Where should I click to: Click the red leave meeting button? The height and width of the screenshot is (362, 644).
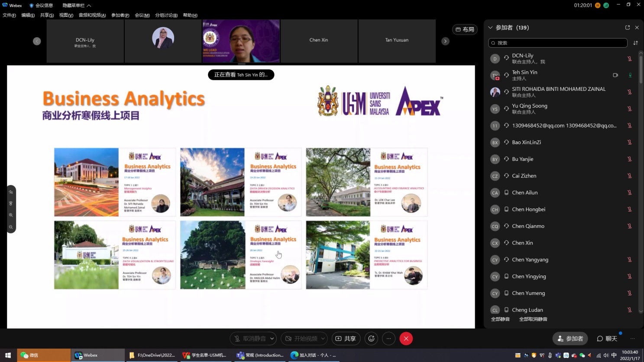click(x=406, y=339)
